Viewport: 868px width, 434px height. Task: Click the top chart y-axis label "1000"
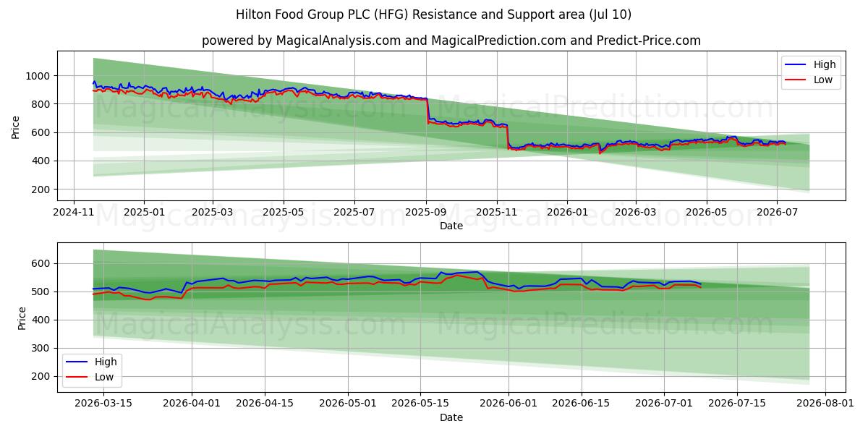pos(37,76)
